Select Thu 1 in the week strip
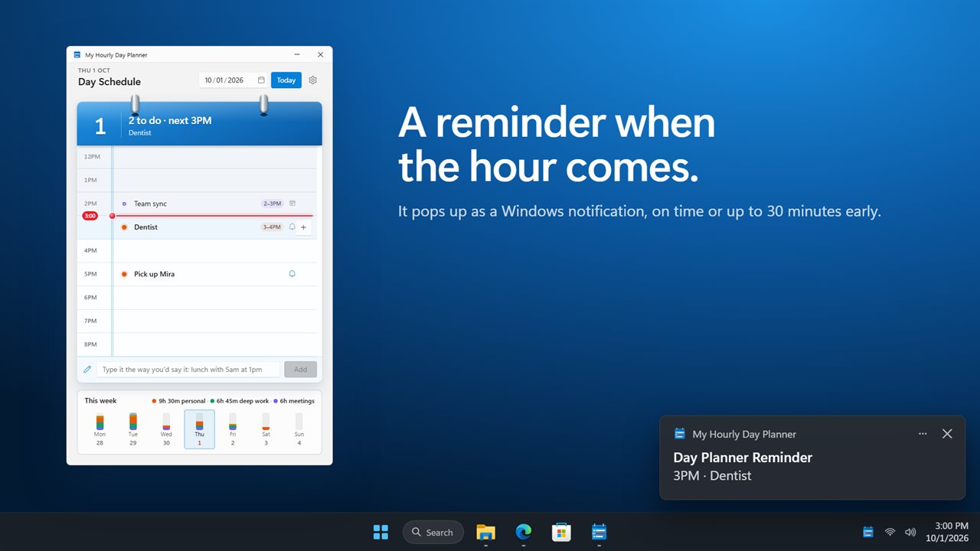The image size is (980, 551). (x=199, y=429)
